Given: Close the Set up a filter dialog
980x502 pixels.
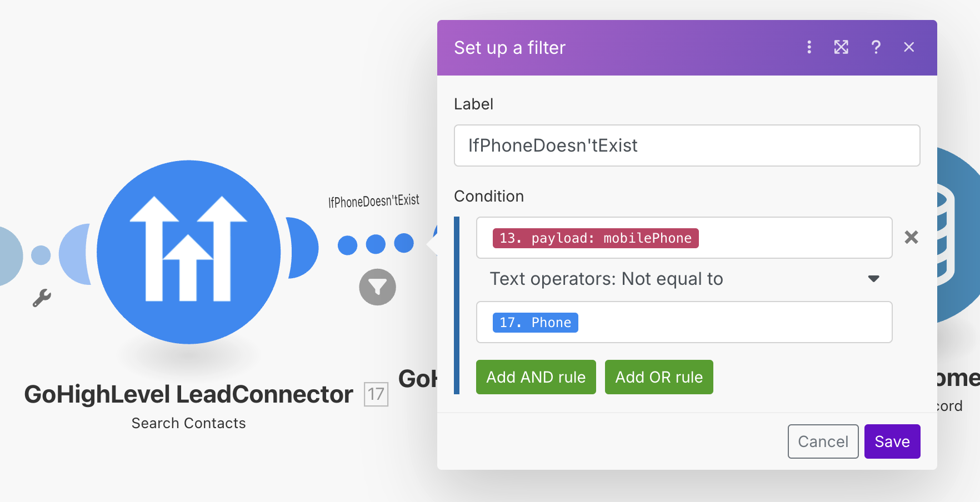Looking at the screenshot, I should [x=909, y=47].
